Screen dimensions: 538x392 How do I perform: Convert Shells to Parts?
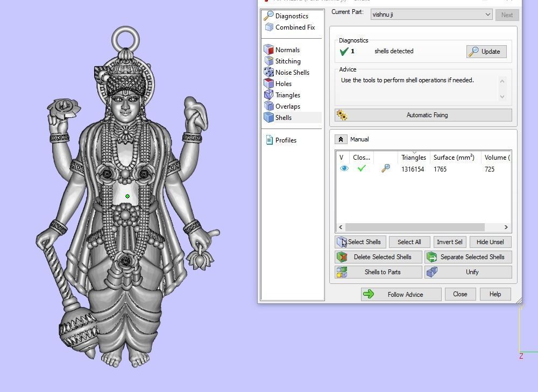point(378,272)
